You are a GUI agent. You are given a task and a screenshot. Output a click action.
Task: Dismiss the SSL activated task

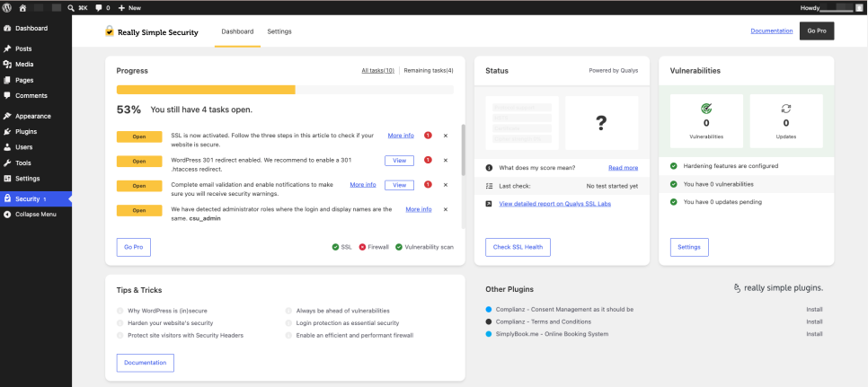446,136
